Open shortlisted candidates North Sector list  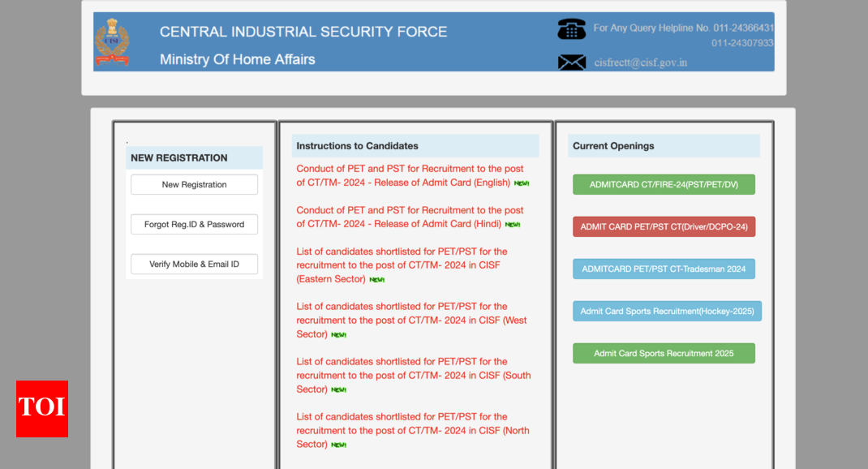(x=413, y=430)
